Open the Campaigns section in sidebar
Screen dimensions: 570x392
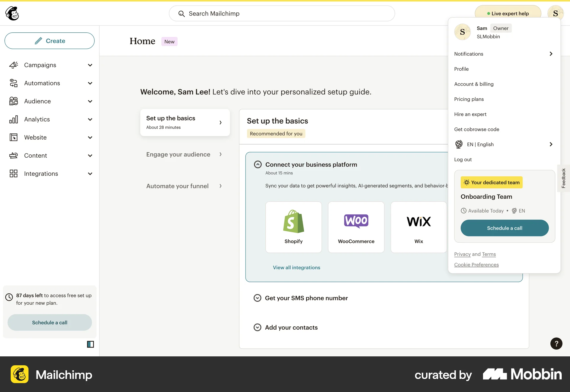pyautogui.click(x=40, y=65)
